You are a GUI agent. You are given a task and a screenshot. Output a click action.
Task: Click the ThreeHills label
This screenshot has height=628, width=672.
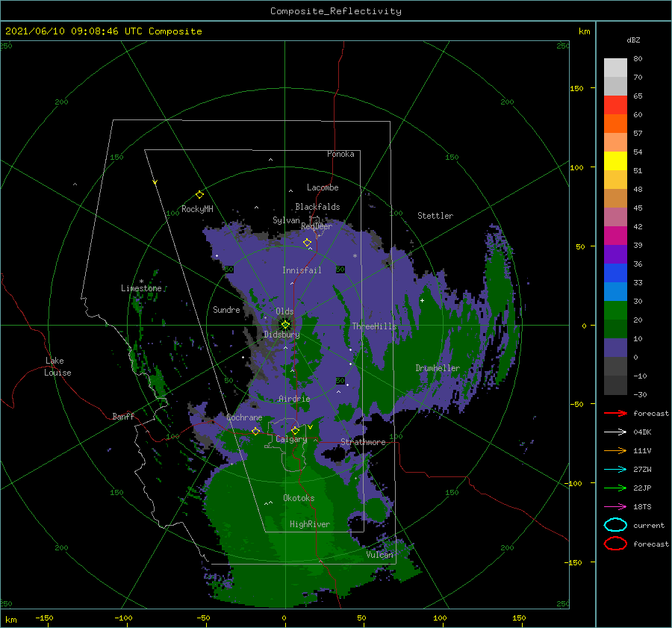374,326
